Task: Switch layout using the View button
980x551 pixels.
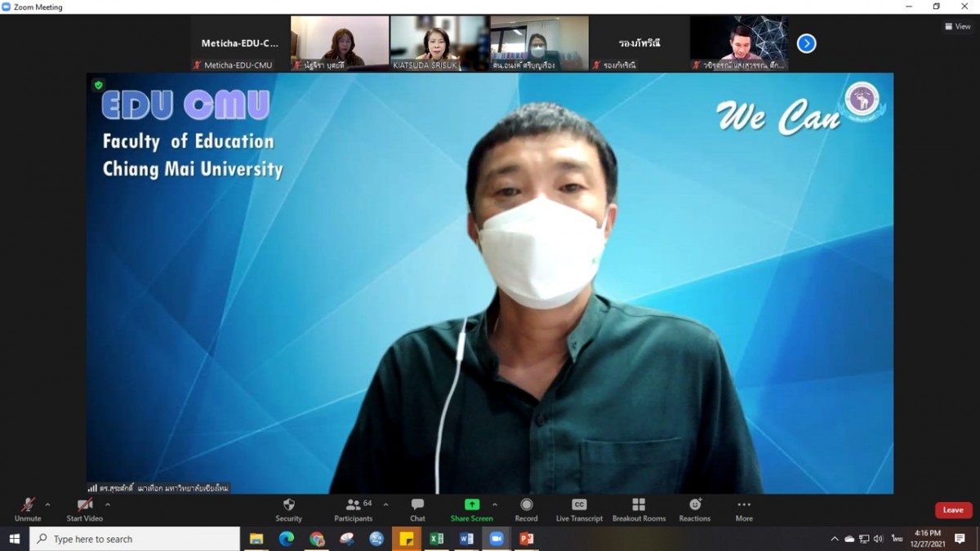Action: click(958, 26)
